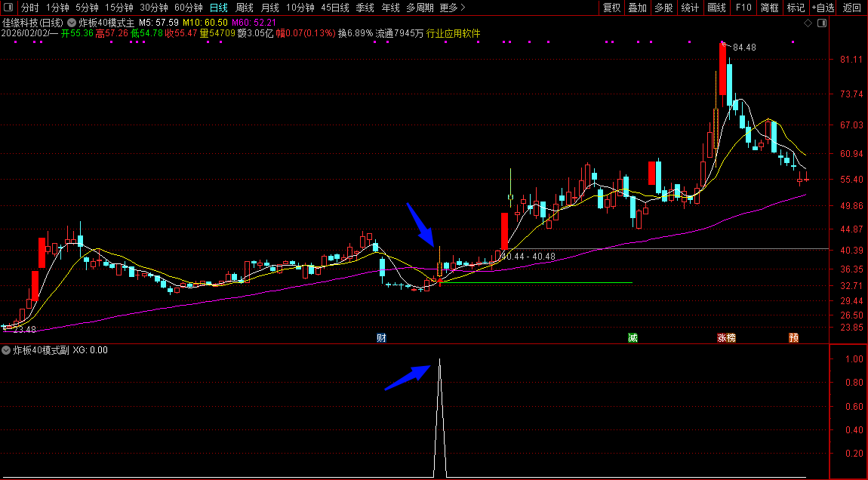Screen dimensions: 868x480
Task: Click the 流通7945万 float shares value
Action: [x=399, y=33]
